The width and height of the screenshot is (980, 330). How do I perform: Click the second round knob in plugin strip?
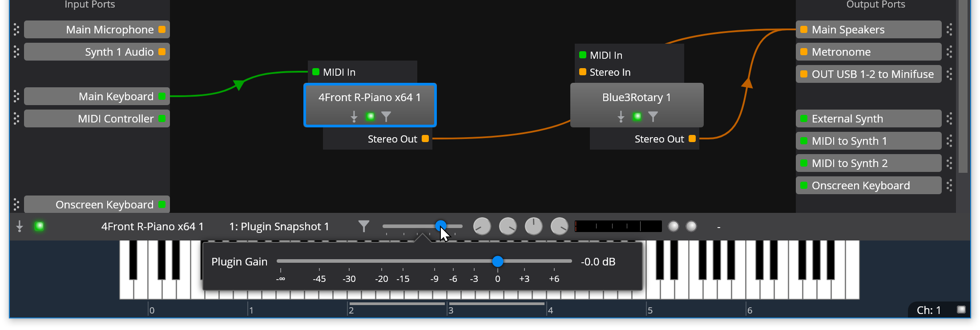point(508,226)
